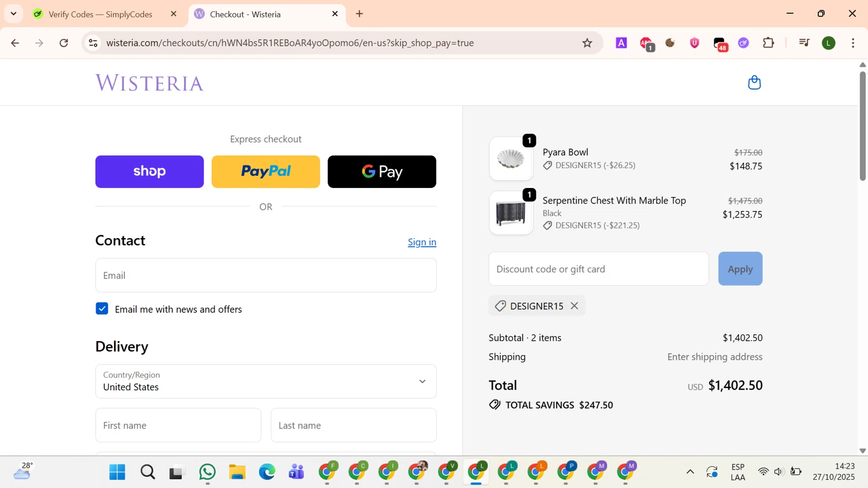Open the volume tray icon

click(x=779, y=472)
